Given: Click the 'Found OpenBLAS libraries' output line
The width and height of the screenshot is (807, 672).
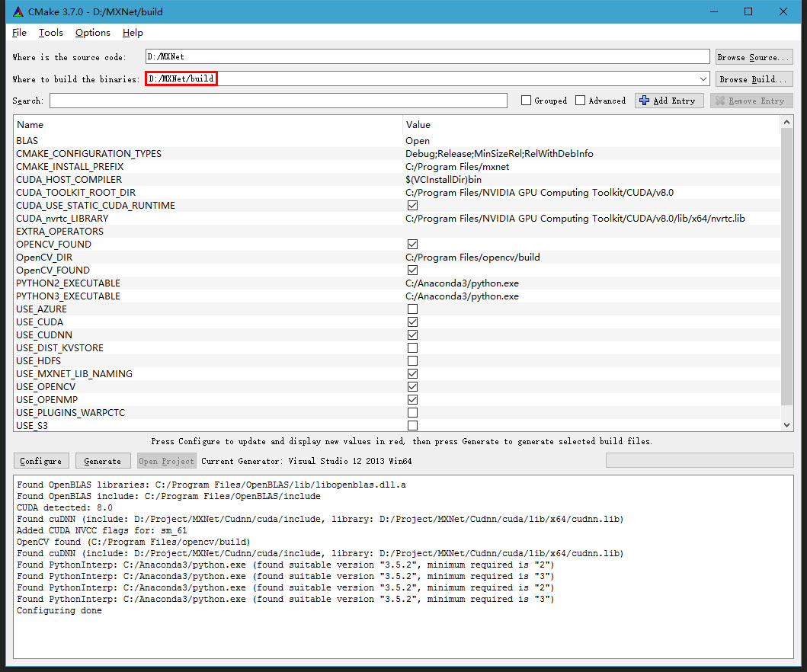Looking at the screenshot, I should pos(211,485).
